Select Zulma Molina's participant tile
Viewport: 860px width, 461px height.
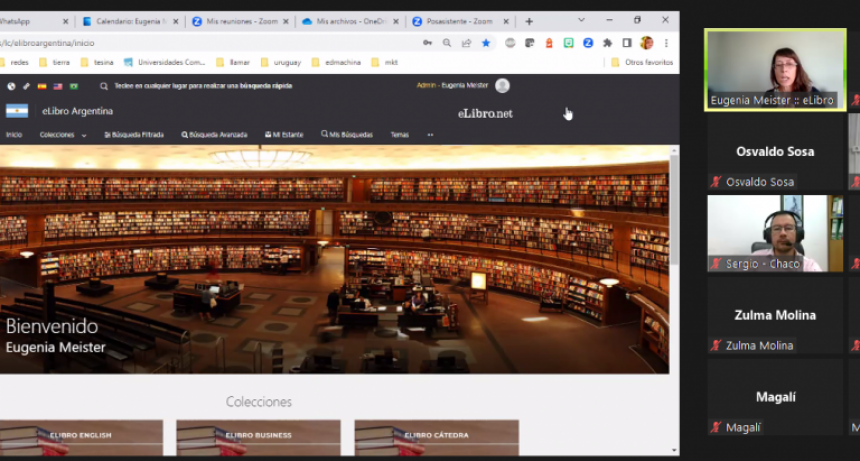point(775,315)
